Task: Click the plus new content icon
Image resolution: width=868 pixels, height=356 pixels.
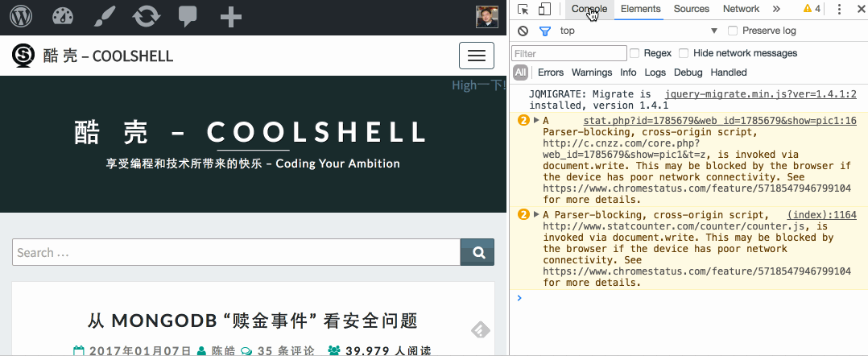Action: point(230,15)
